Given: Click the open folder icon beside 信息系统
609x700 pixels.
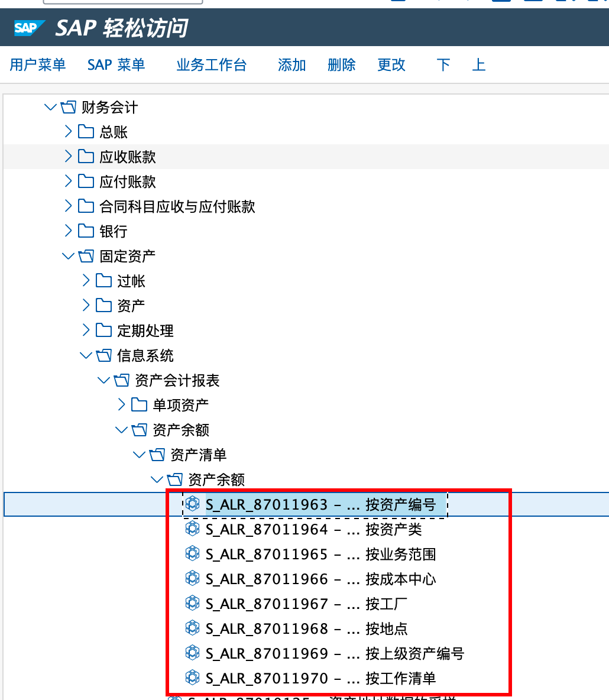Looking at the screenshot, I should 103,356.
